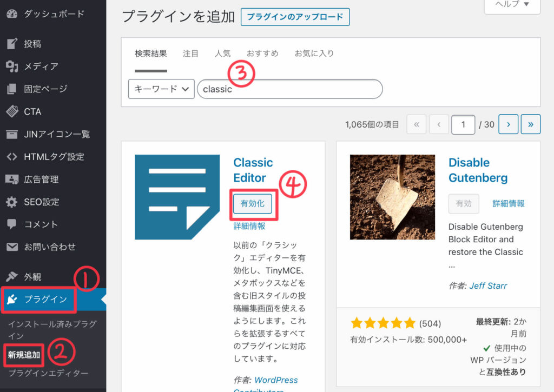This screenshot has width=554, height=392.
Task: Click the CTA tag icon
Action: (x=12, y=111)
